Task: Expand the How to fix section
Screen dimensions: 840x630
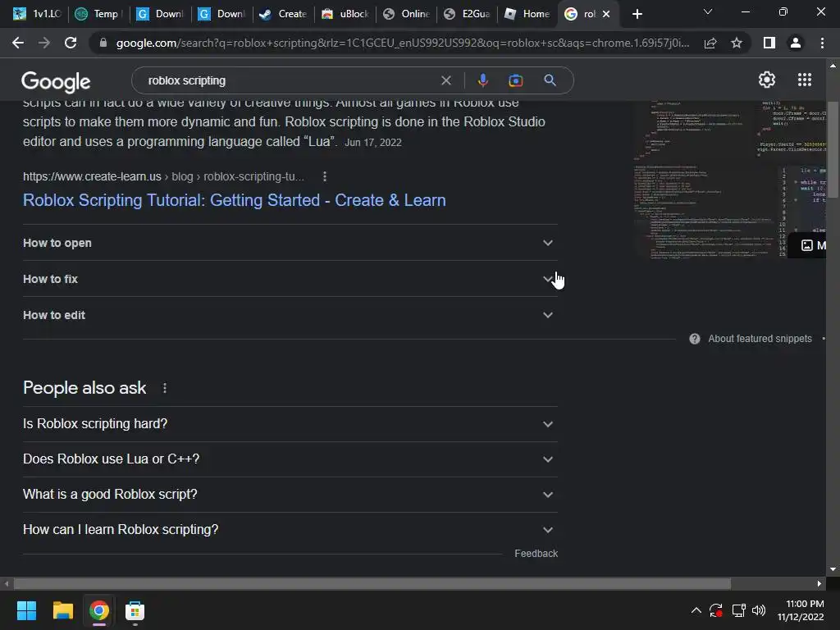Action: pyautogui.click(x=290, y=279)
